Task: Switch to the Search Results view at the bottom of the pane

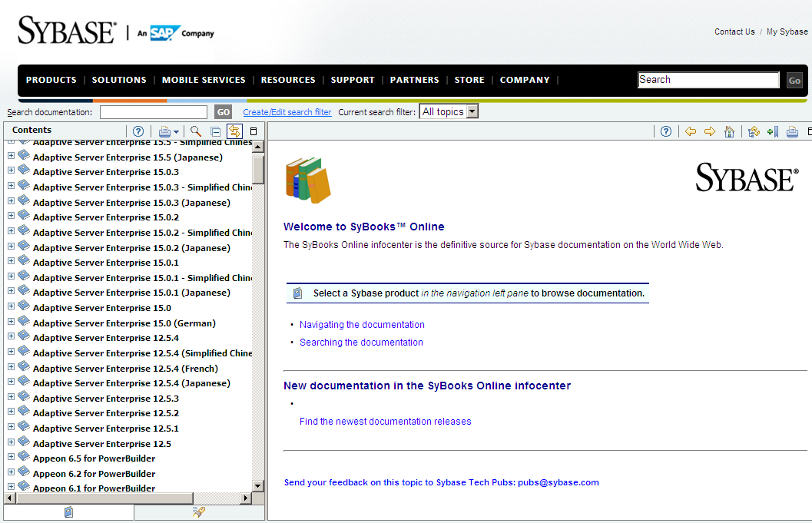Action: tap(199, 512)
